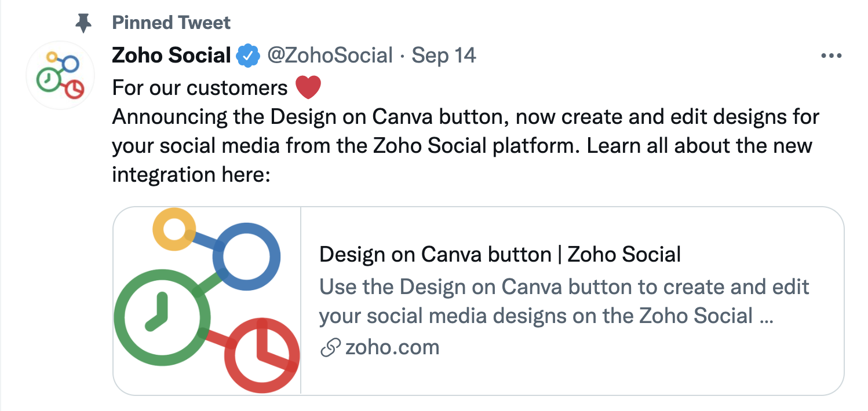
Task: Click the yellow ring in card logo
Action: (174, 229)
